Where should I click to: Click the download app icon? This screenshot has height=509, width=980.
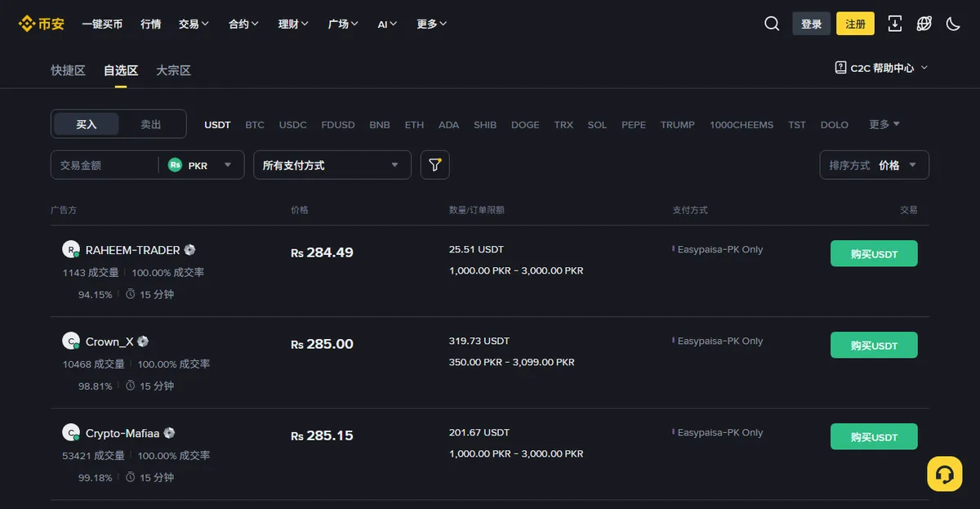click(895, 24)
